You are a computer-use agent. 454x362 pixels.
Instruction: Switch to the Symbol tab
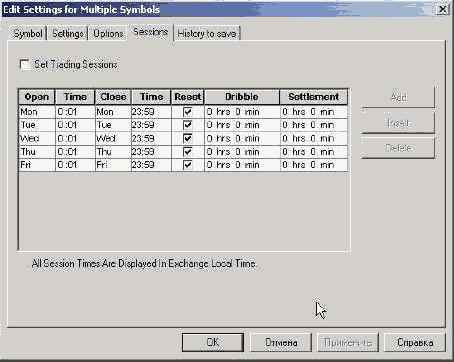(x=28, y=34)
